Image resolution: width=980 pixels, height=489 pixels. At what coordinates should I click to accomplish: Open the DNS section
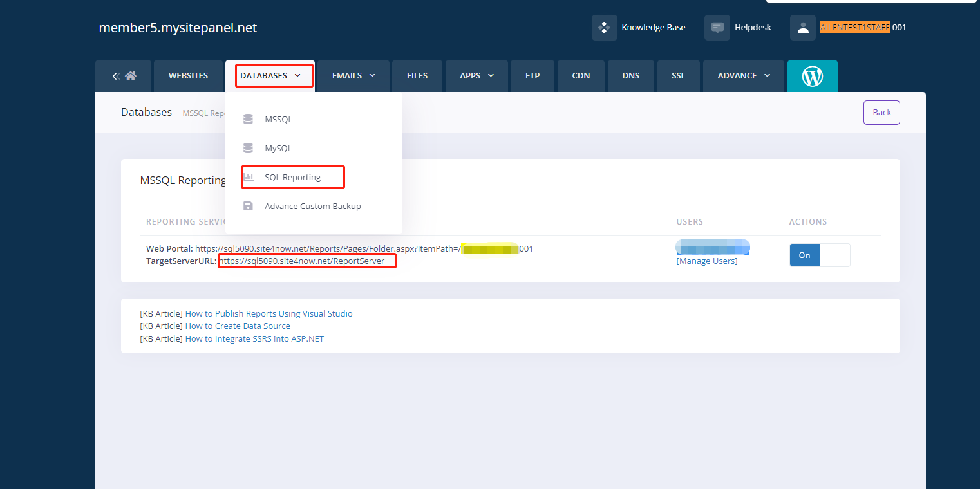coord(630,75)
